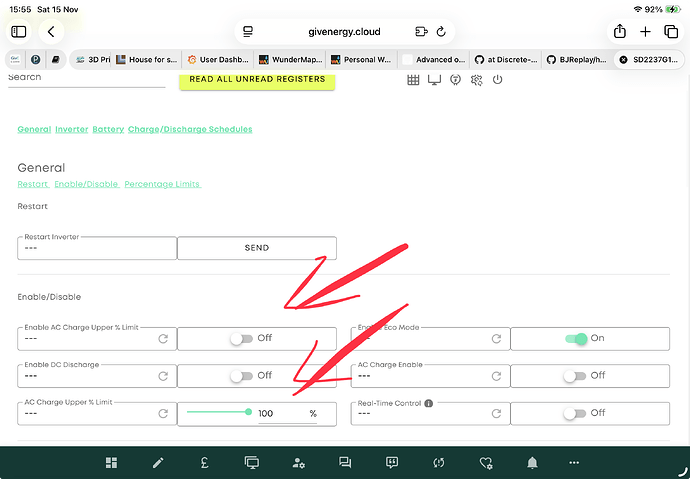Toggle Enable AC Charge Upper % Limit switch
This screenshot has width=690, height=479.
[241, 339]
